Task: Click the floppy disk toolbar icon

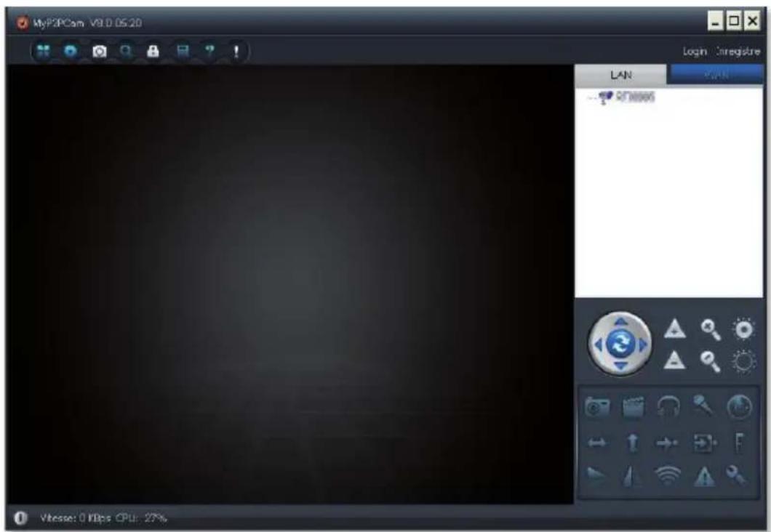Action: [183, 51]
